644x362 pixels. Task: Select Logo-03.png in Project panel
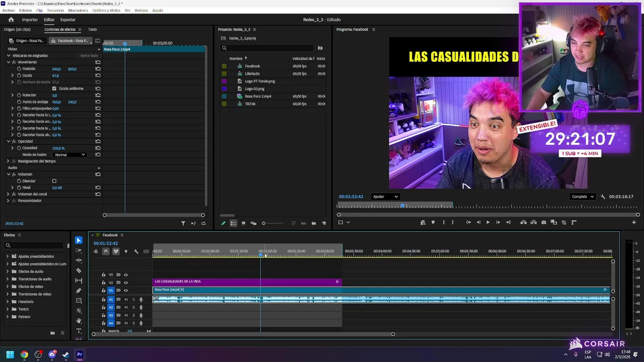coord(255,89)
